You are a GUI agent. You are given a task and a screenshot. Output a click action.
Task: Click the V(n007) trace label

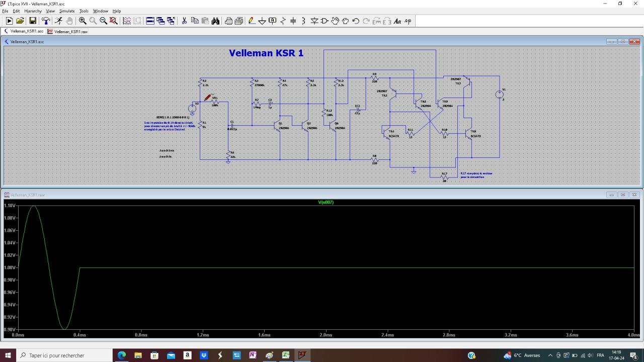[x=326, y=202]
